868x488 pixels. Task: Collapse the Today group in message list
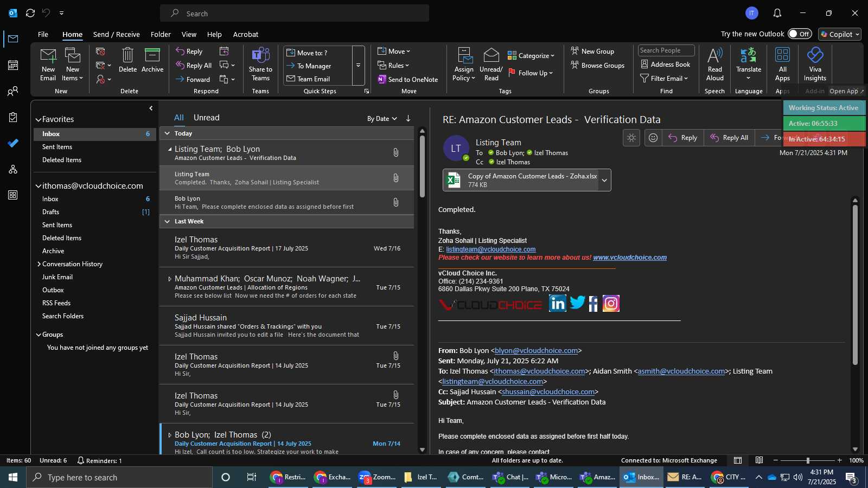[x=167, y=133]
